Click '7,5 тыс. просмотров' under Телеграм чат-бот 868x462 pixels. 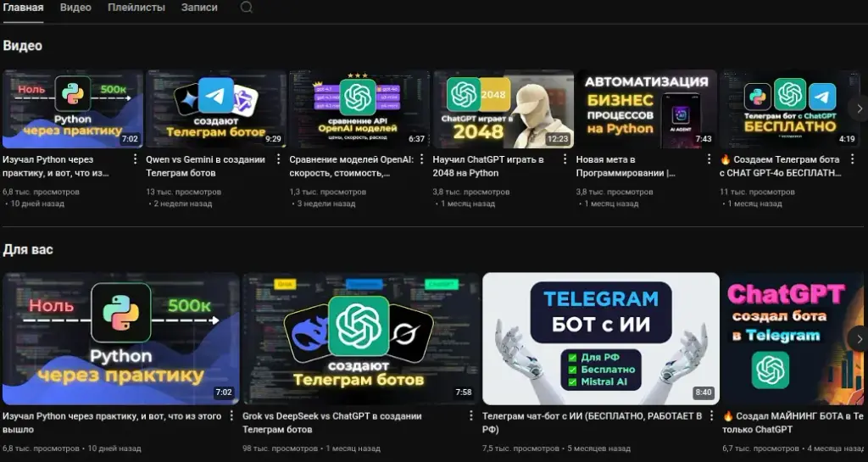point(521,448)
